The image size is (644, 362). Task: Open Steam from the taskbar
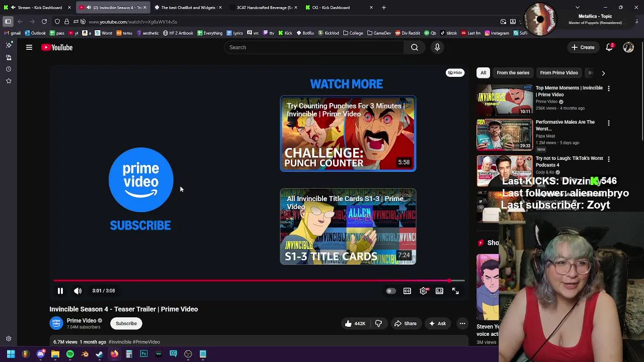point(100,354)
